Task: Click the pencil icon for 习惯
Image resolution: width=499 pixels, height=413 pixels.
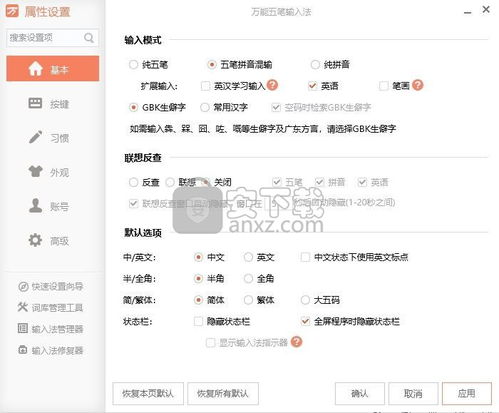Action: tap(35, 137)
